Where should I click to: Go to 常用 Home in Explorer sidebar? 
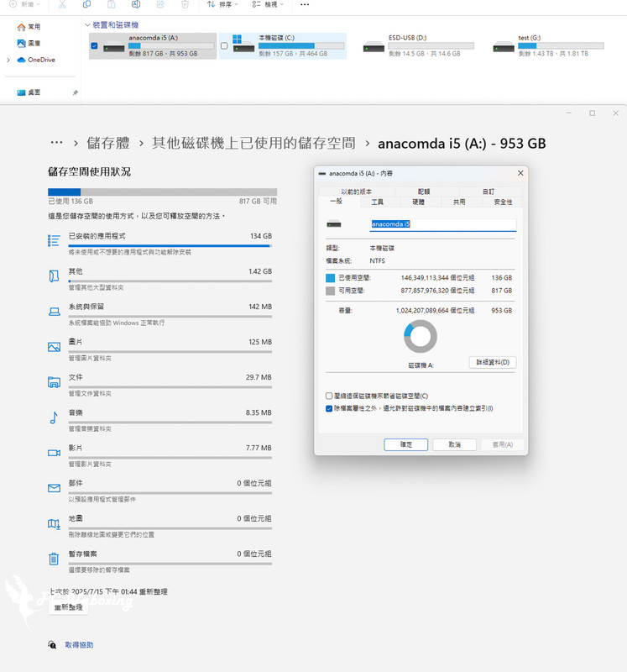click(29, 27)
